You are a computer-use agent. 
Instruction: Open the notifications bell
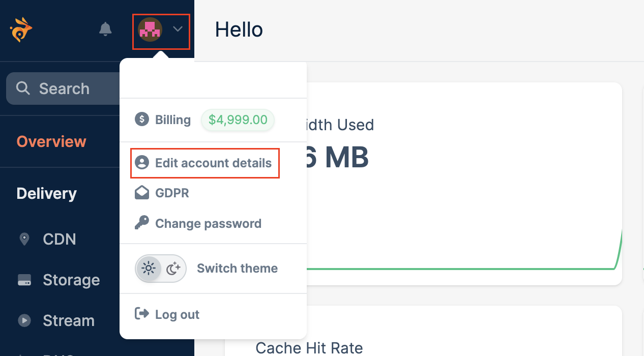tap(105, 29)
